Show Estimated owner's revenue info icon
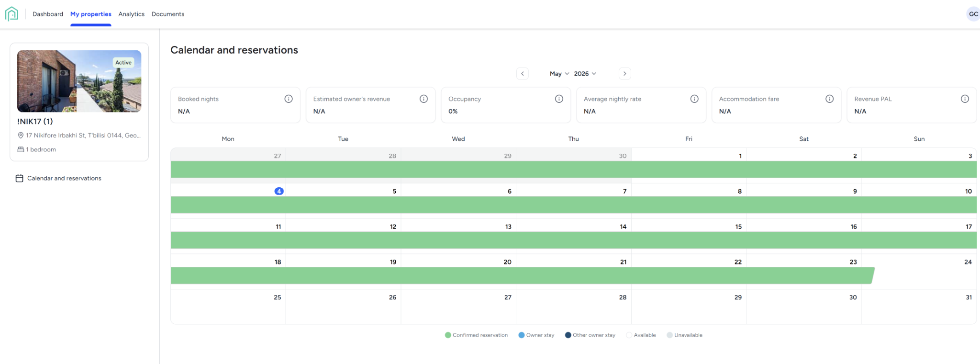The height and width of the screenshot is (364, 980). click(424, 99)
